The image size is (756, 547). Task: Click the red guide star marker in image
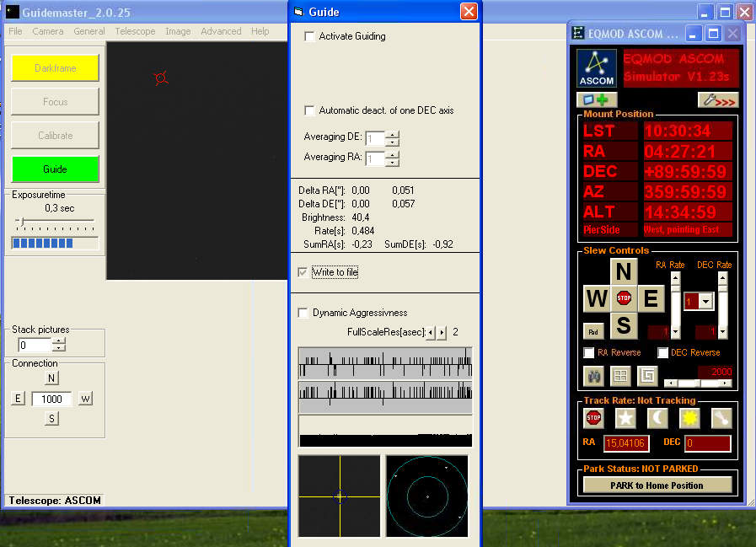(x=161, y=78)
